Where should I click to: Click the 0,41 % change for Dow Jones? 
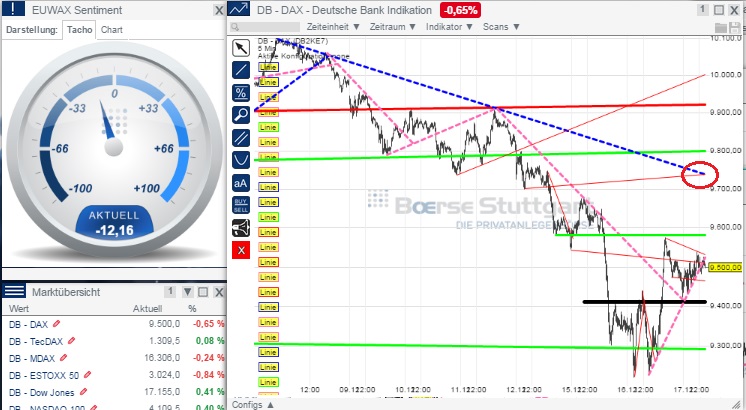pyautogui.click(x=210, y=392)
